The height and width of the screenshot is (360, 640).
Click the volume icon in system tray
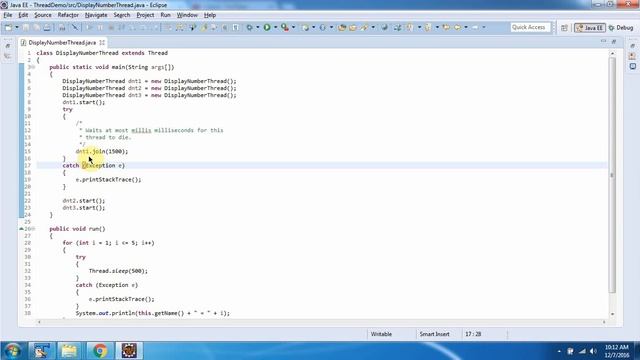coord(593,351)
